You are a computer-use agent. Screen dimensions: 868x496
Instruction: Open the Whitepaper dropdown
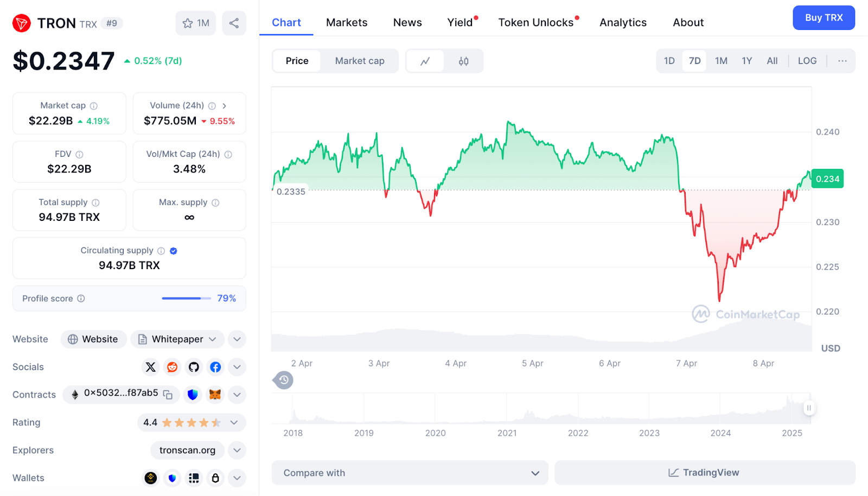[177, 339]
